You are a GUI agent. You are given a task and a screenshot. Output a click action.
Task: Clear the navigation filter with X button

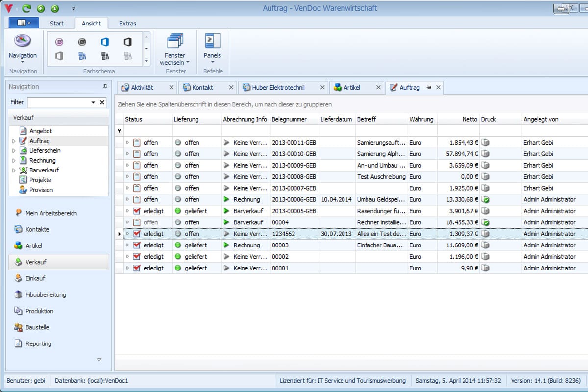click(102, 102)
